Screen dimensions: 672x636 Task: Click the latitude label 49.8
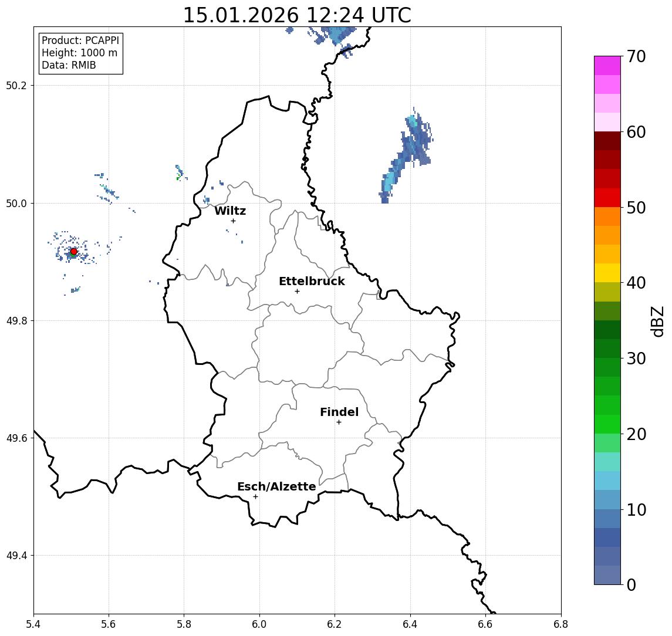(x=16, y=320)
